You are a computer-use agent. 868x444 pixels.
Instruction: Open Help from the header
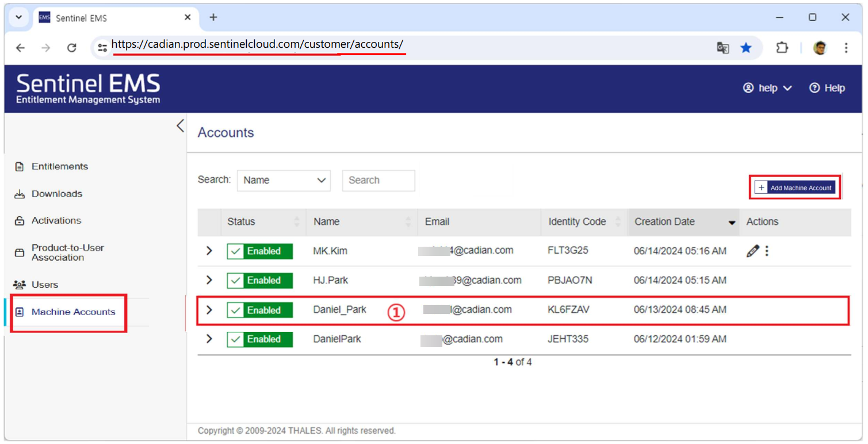click(x=827, y=88)
